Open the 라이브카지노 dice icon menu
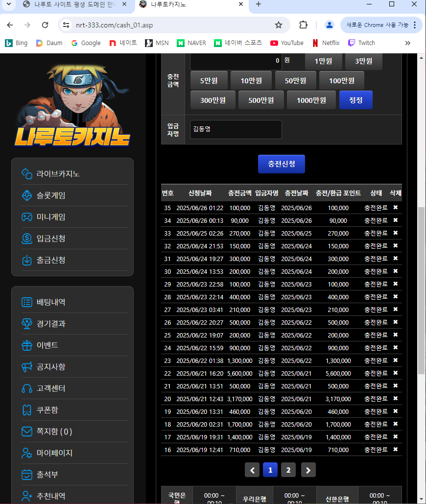 click(27, 174)
